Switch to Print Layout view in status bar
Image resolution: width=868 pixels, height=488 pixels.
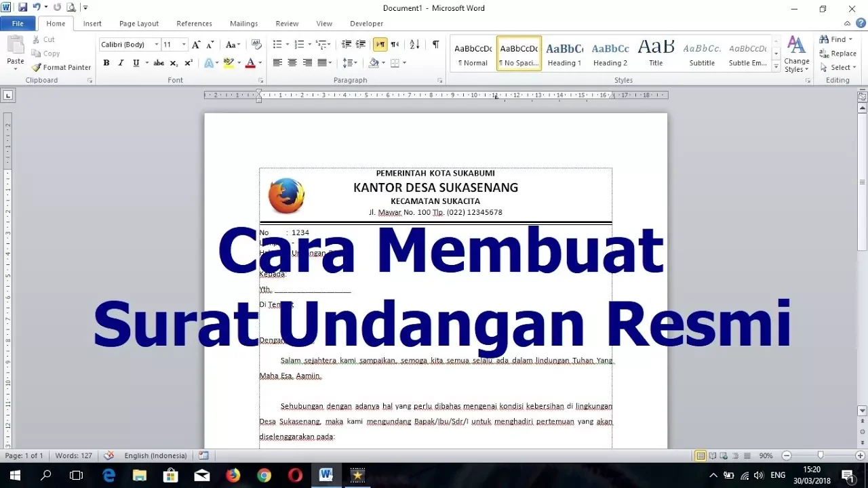click(x=701, y=455)
